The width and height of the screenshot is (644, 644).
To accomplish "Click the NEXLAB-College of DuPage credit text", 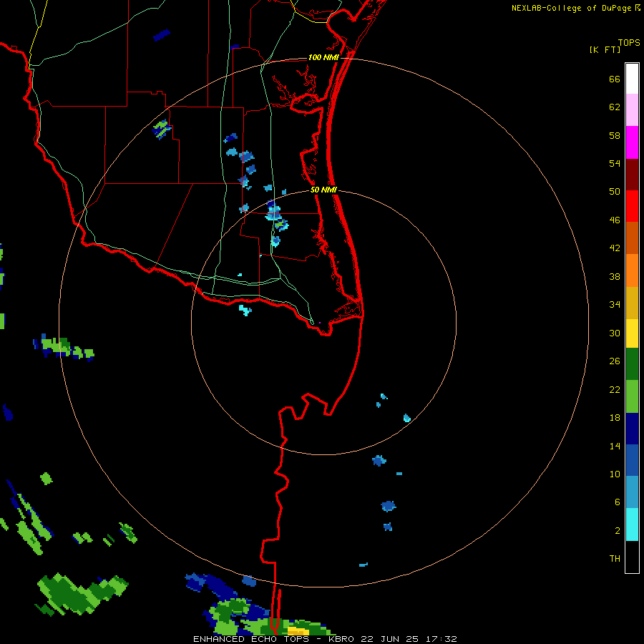I will pyautogui.click(x=571, y=8).
